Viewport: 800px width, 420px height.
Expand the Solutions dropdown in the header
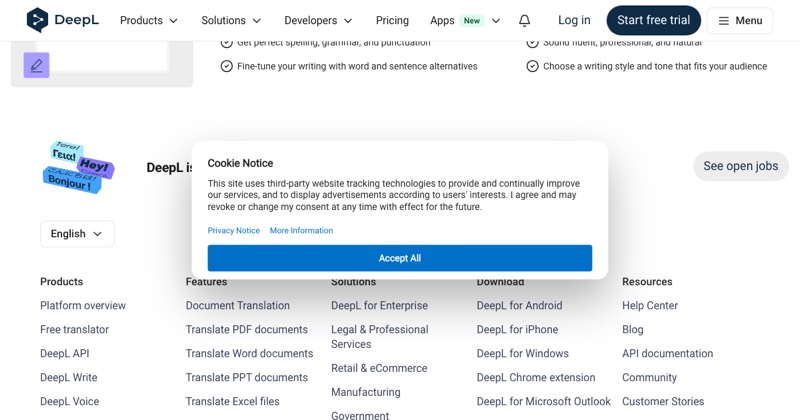(x=231, y=20)
